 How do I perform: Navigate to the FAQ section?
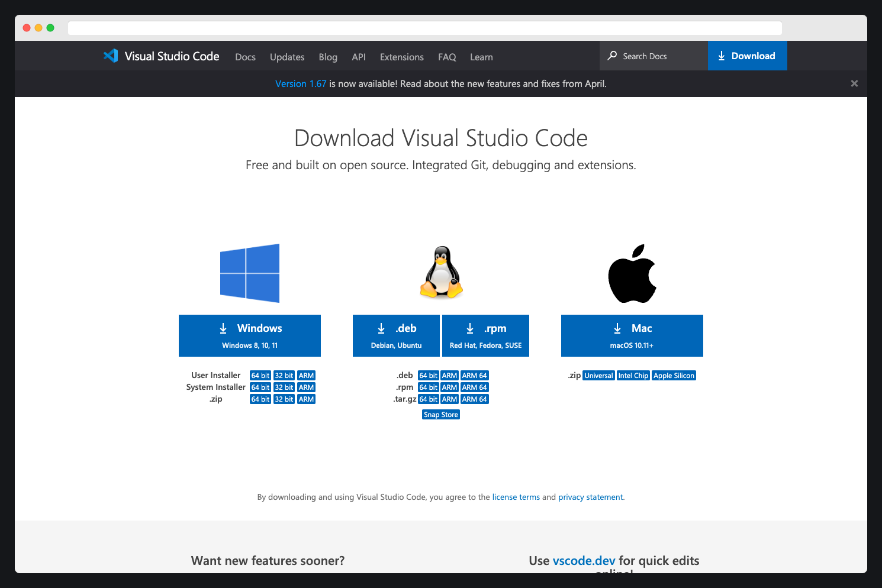coord(447,57)
